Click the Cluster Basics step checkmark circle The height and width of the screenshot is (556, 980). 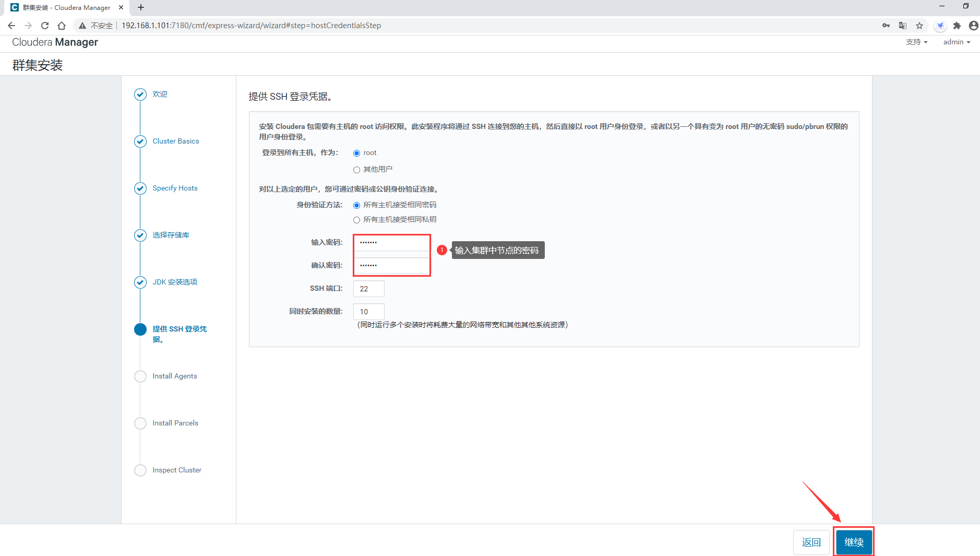pos(140,141)
